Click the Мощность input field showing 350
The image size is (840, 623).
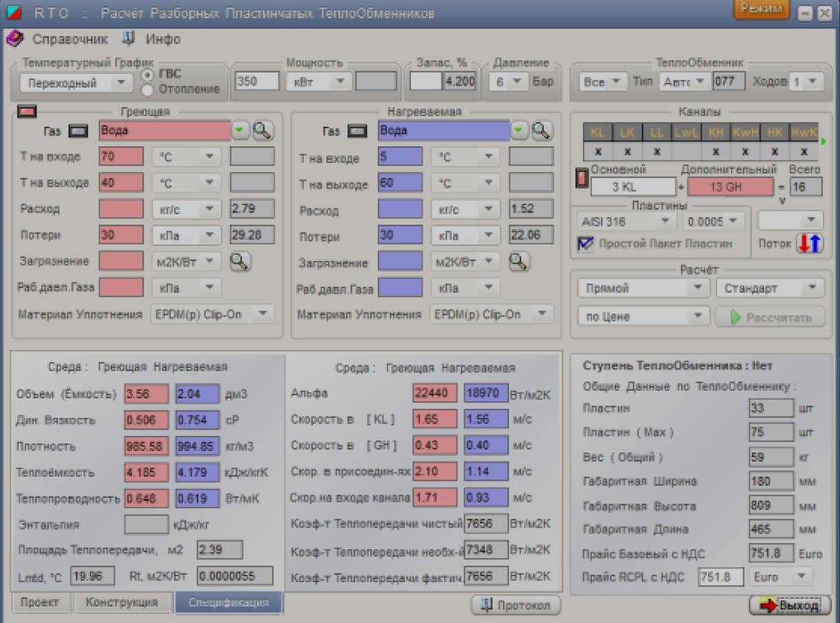[x=256, y=81]
